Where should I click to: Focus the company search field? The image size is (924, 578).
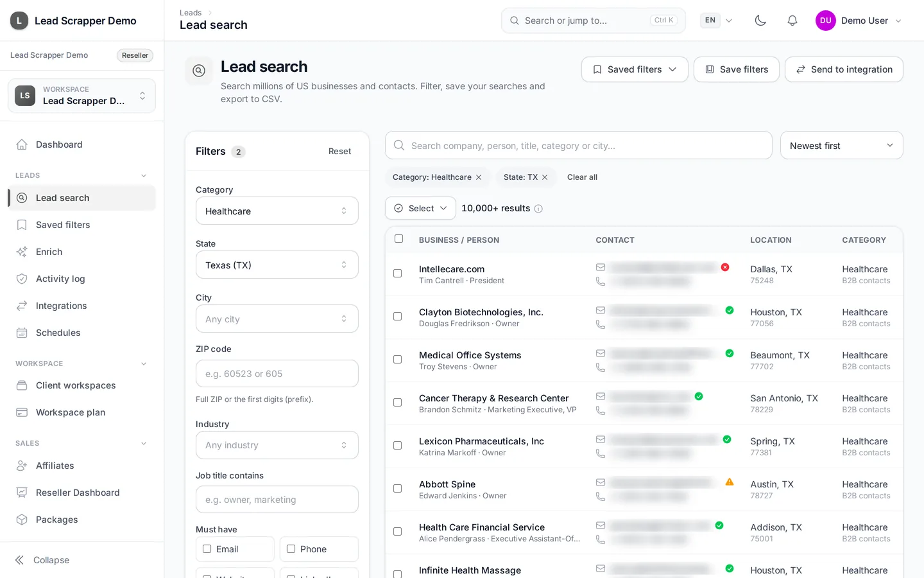[579, 145]
